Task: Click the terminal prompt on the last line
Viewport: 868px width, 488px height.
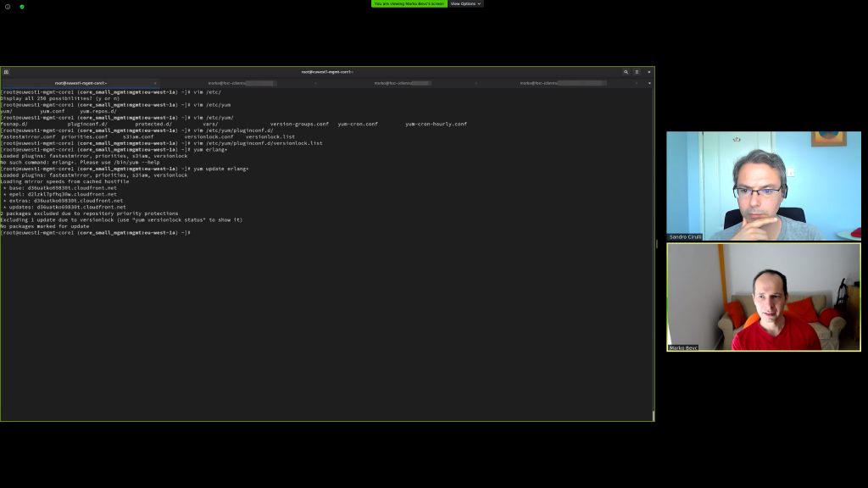Action: point(93,231)
